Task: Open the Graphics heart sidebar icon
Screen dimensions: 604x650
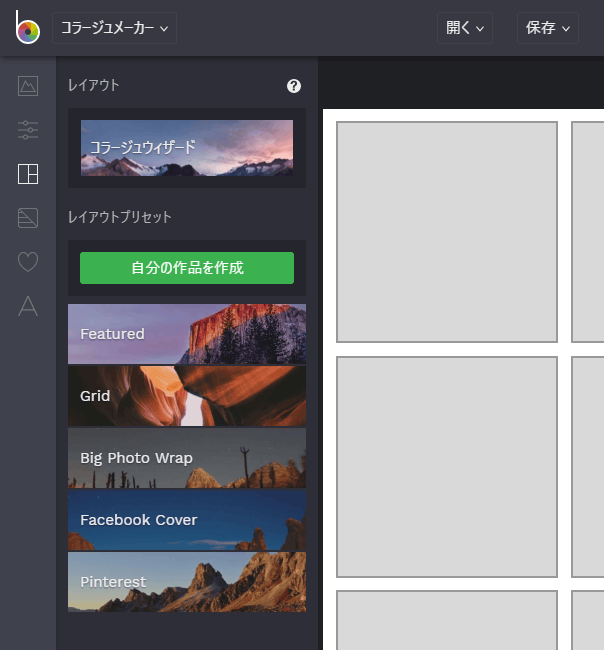Action: [28, 262]
